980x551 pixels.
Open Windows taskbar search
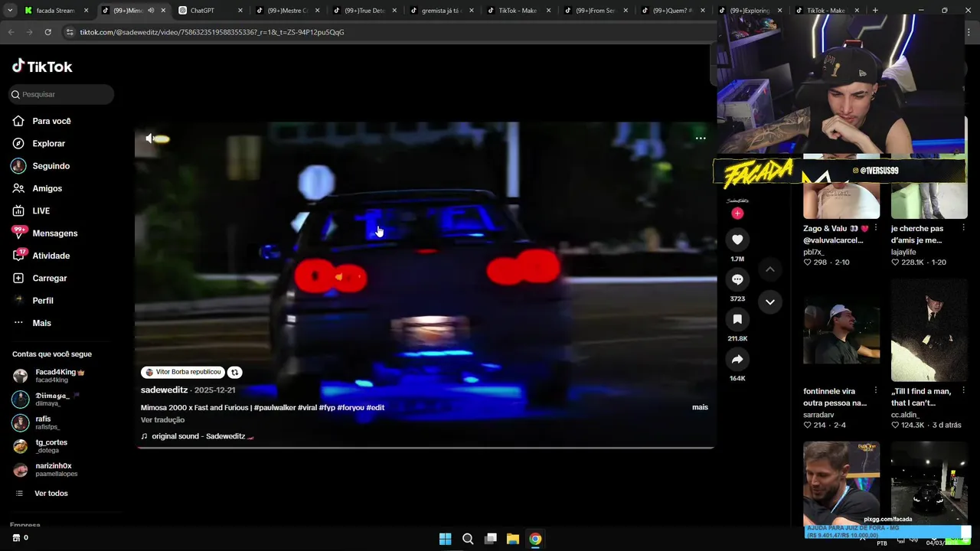[x=468, y=539]
